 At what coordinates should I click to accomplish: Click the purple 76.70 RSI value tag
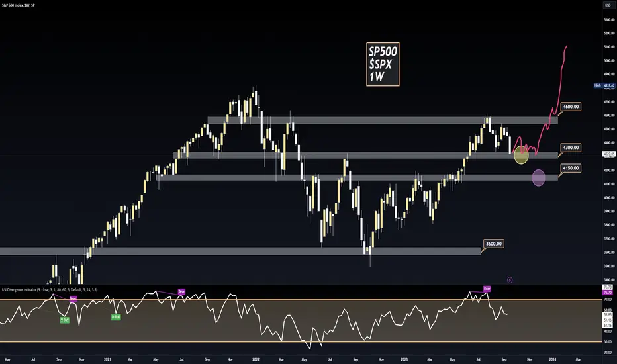click(x=608, y=293)
